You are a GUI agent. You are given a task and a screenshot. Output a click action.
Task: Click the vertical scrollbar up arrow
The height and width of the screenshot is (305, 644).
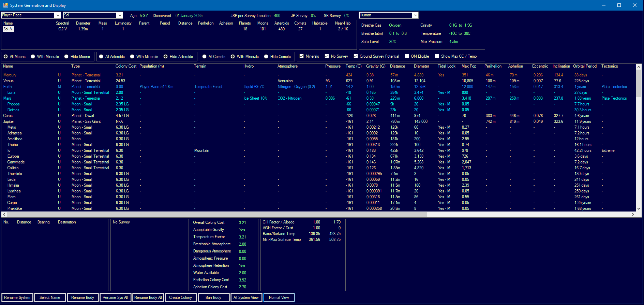pos(639,67)
